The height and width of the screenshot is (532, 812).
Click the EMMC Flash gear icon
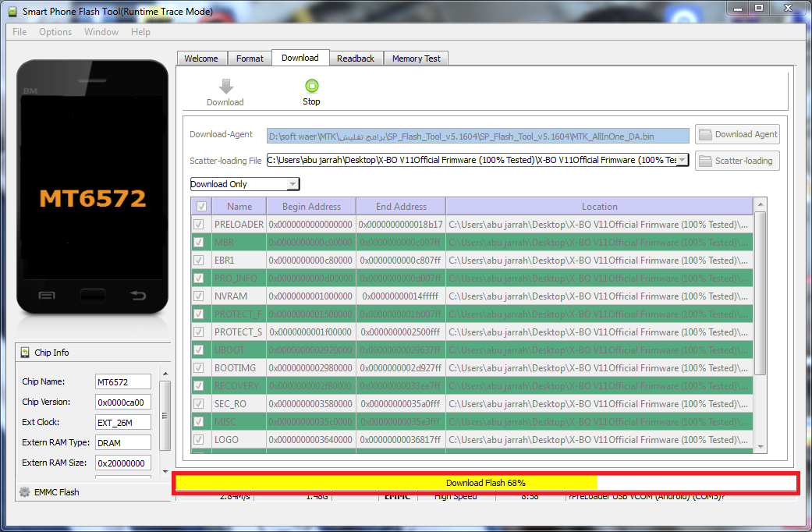click(24, 492)
